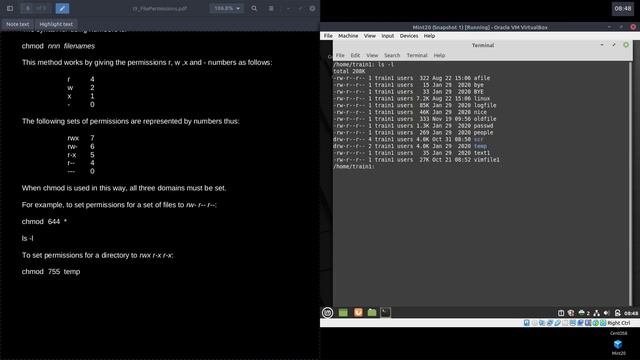Viewport: 640px width, 360px height.
Task: Open the Mint20 VM desktop icon
Action: (618, 347)
